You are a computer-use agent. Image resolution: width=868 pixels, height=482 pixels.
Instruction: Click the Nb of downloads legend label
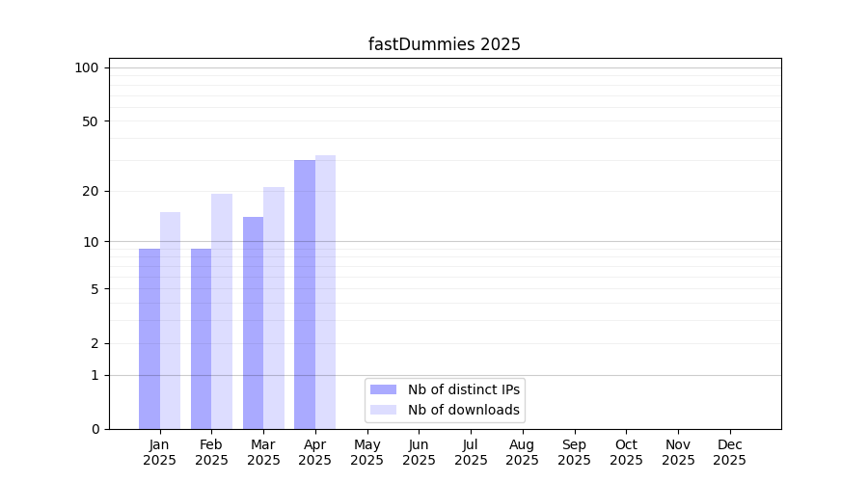click(463, 410)
